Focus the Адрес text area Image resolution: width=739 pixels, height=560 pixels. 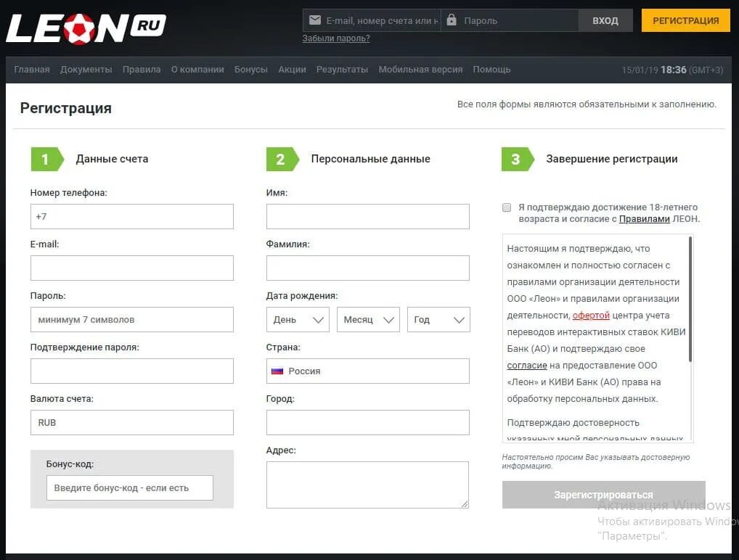(x=367, y=485)
